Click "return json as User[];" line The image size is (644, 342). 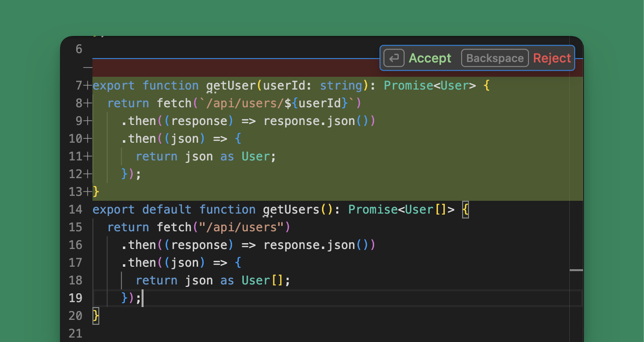213,280
